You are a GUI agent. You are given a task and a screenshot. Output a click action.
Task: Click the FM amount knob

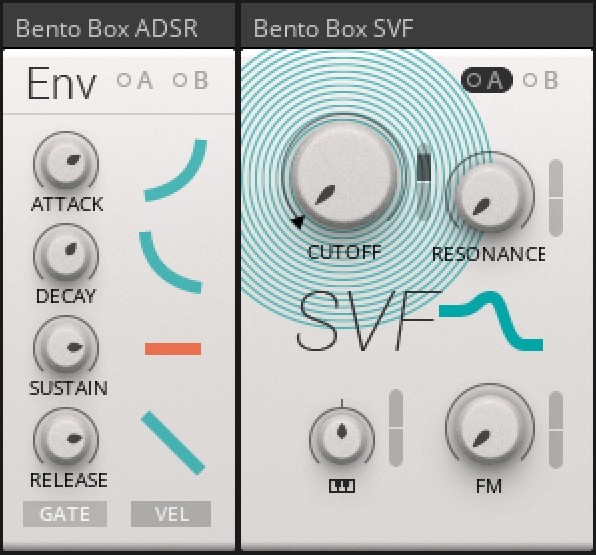click(490, 427)
